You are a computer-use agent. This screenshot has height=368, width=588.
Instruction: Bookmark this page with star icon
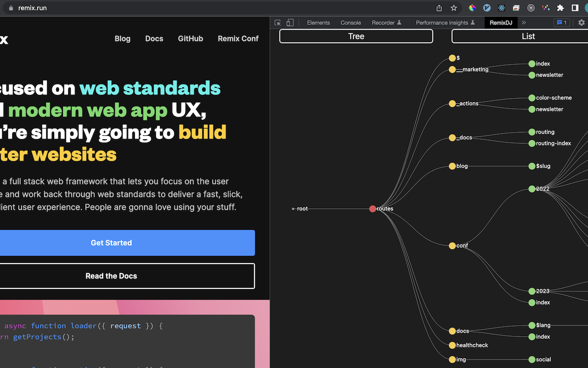pyautogui.click(x=454, y=8)
